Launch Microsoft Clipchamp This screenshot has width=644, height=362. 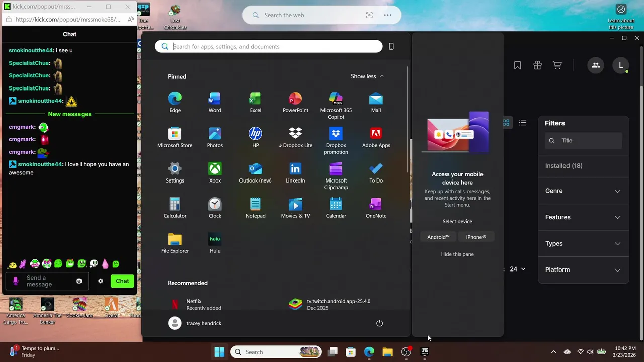tap(336, 176)
